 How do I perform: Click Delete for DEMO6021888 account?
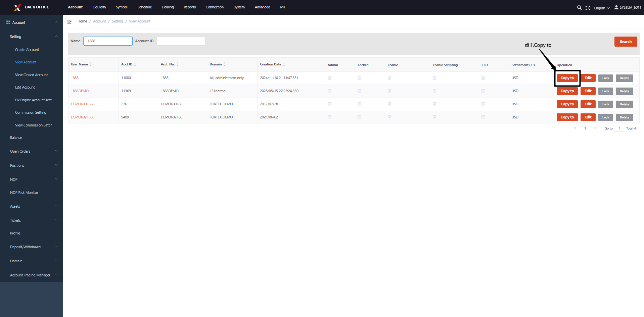(x=625, y=117)
